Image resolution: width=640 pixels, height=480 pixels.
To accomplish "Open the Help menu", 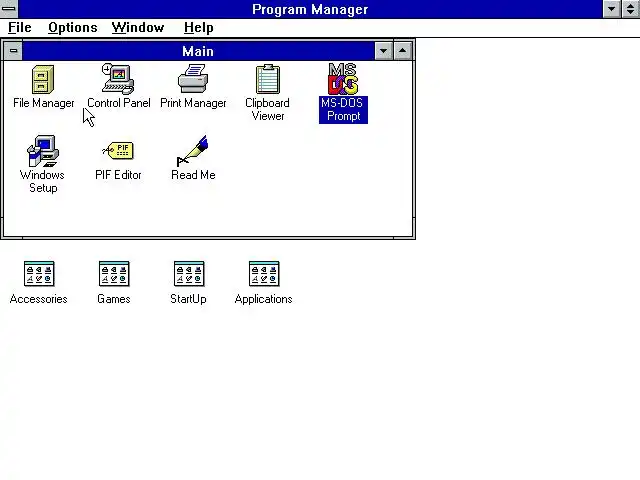I will point(198,27).
